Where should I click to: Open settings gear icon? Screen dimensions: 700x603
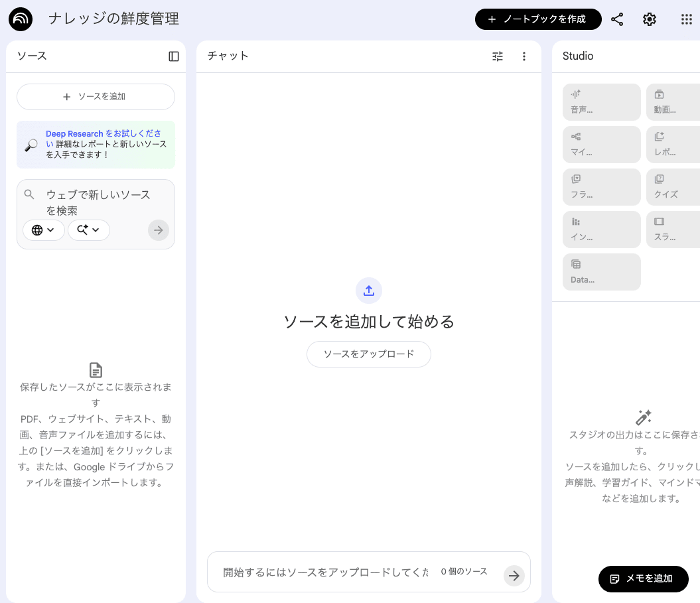click(650, 19)
